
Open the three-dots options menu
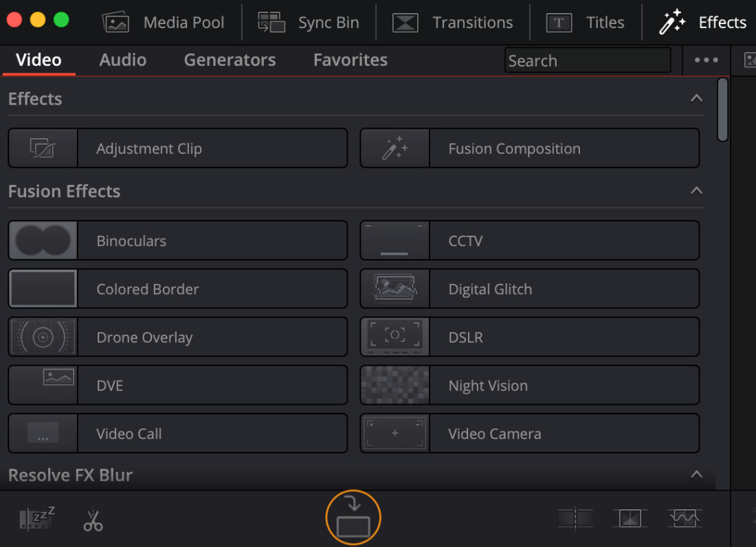[706, 60]
